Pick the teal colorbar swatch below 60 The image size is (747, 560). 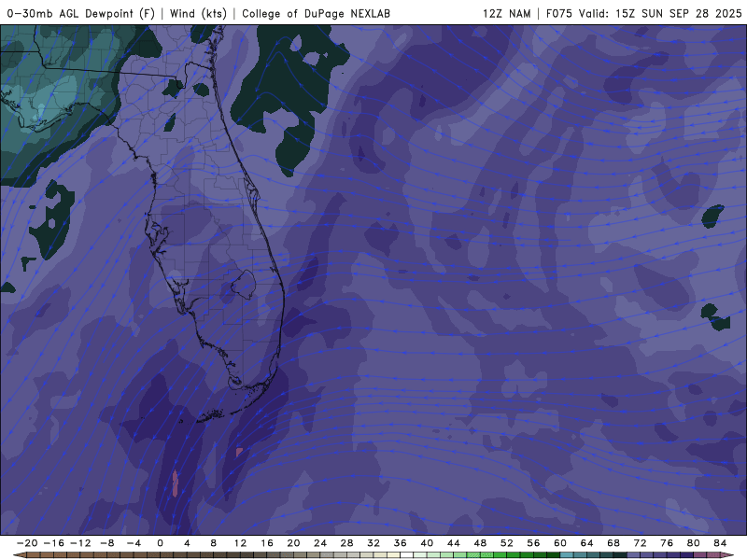pos(567,555)
